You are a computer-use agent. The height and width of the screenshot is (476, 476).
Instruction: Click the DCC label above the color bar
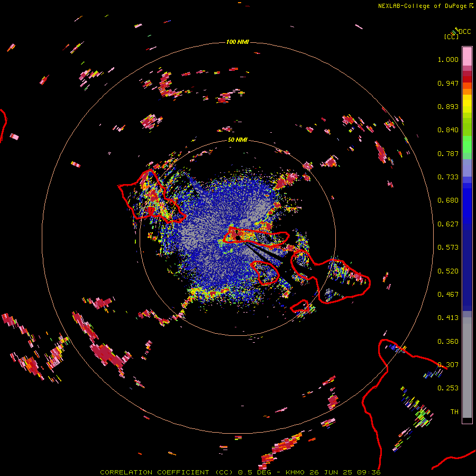pyautogui.click(x=465, y=32)
